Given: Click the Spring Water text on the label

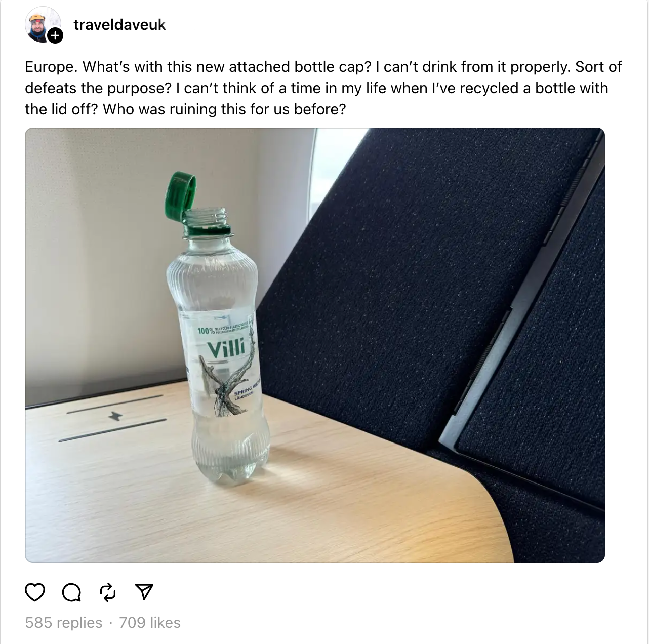Looking at the screenshot, I should point(246,393).
